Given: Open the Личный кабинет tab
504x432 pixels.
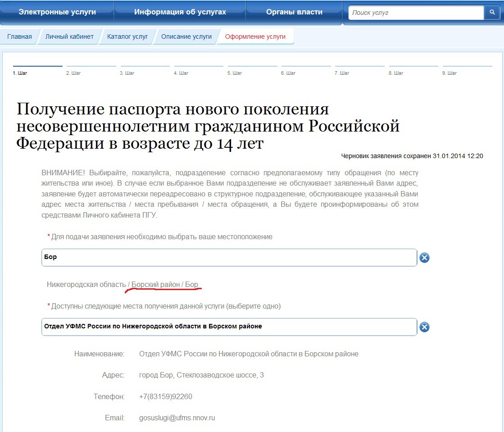Looking at the screenshot, I should click(69, 36).
